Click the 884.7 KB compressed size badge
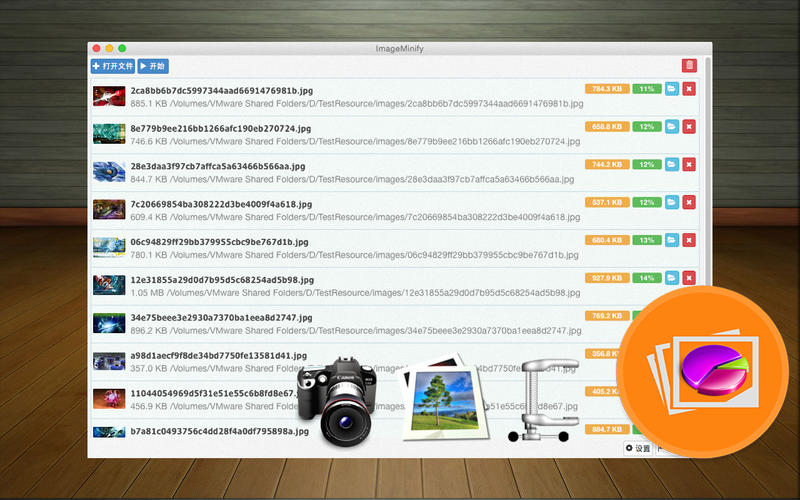Viewport: 800px width, 500px height. (x=607, y=429)
